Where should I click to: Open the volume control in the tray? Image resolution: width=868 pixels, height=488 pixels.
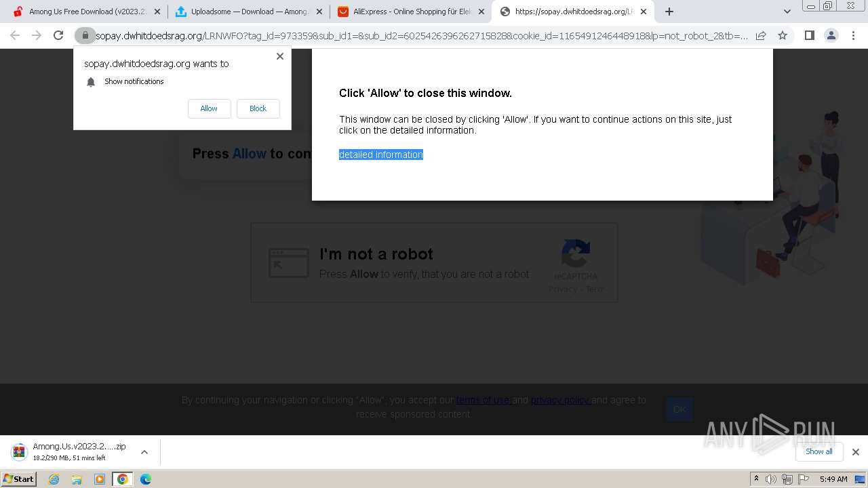point(771,479)
